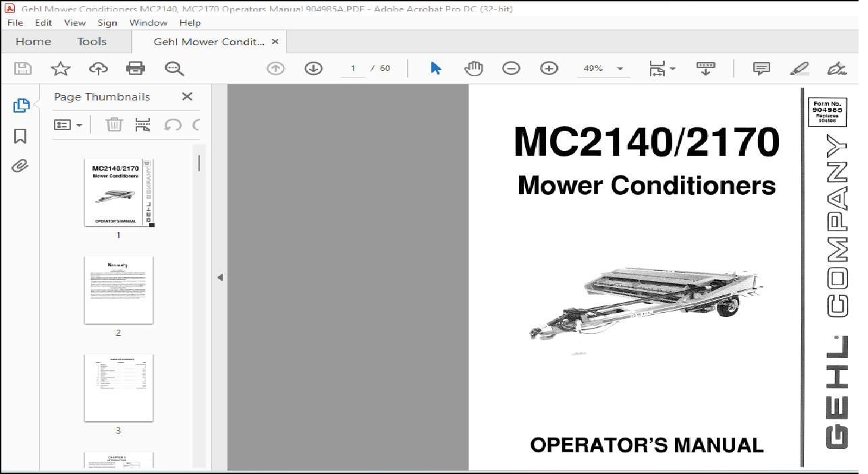Screen dimensions: 868x474
Task: Click the Form No. 904985 box
Action: point(827,112)
